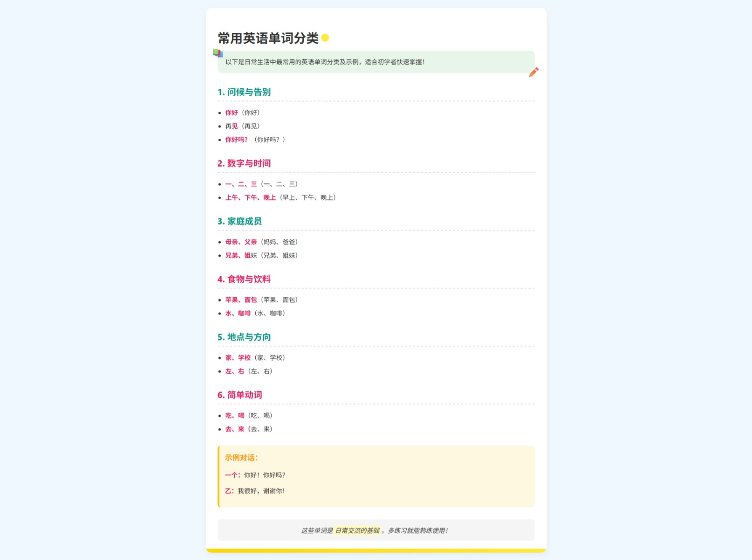Click the list item 去、来
Screen dimensions: 752x560
(249, 429)
